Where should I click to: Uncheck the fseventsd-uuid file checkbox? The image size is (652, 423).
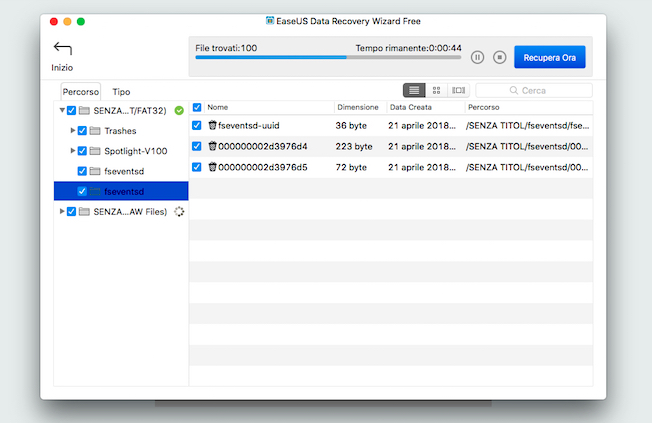[197, 126]
